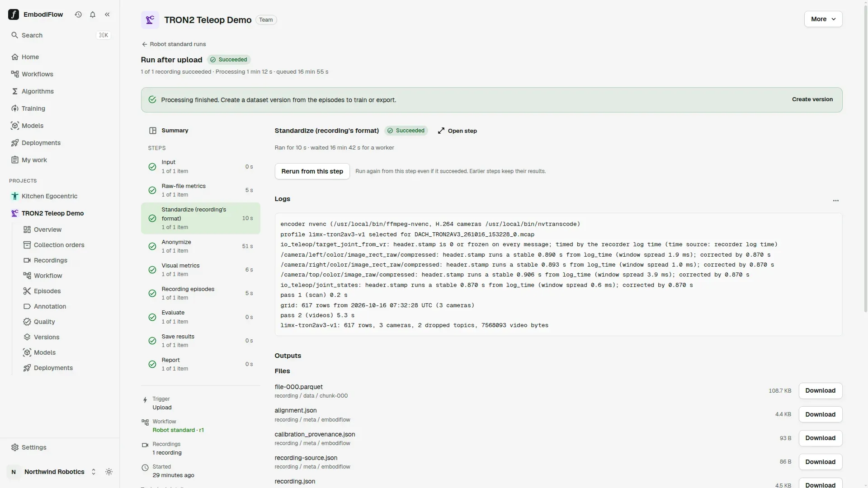Open Recordings page
Screen dimensions: 868x488
click(x=66, y=260)
